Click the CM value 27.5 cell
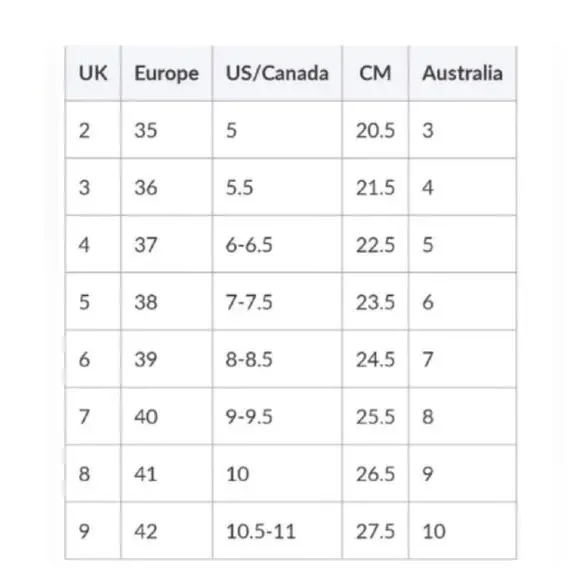Screen dimensions: 580x580 375,531
